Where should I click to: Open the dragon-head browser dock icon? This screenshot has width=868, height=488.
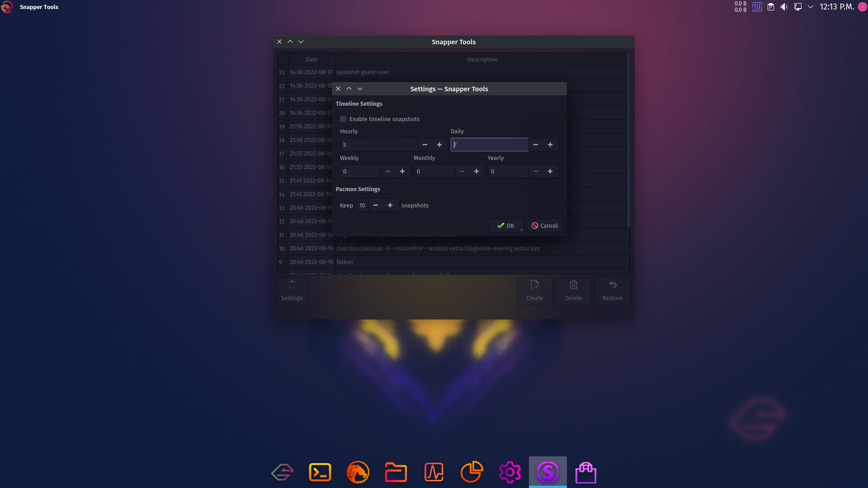358,472
